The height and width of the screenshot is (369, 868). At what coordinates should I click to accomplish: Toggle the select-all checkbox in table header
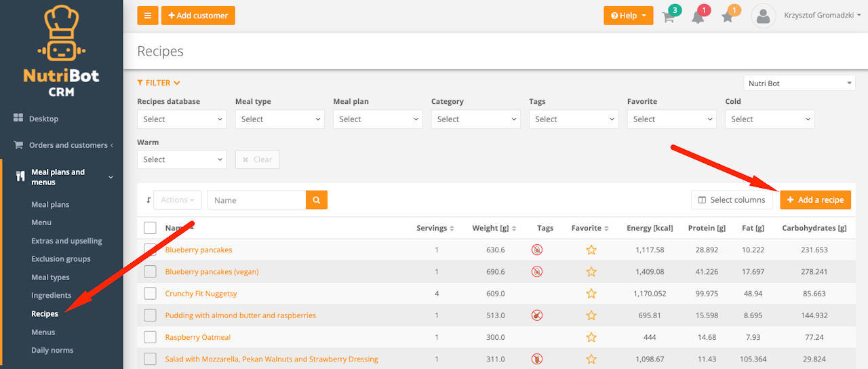[150, 228]
